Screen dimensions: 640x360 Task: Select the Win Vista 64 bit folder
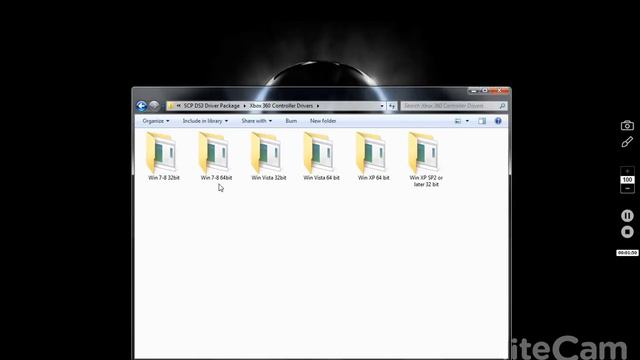click(x=321, y=157)
